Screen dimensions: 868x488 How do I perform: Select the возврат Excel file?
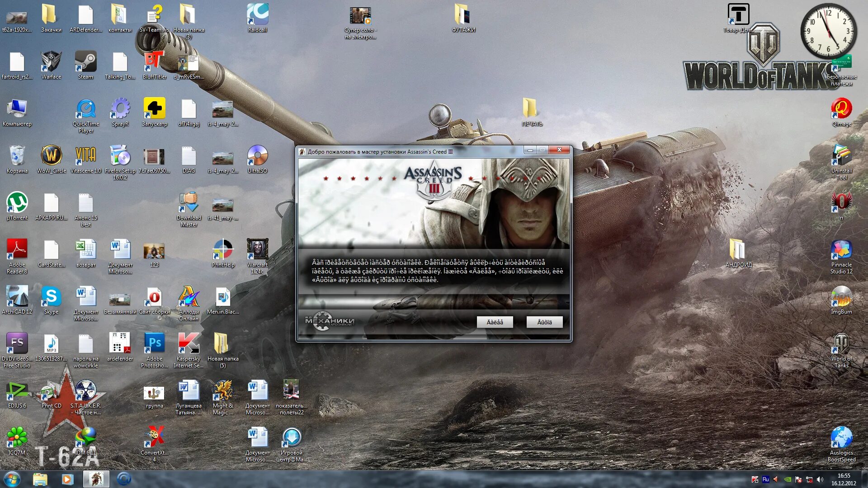[x=85, y=253]
